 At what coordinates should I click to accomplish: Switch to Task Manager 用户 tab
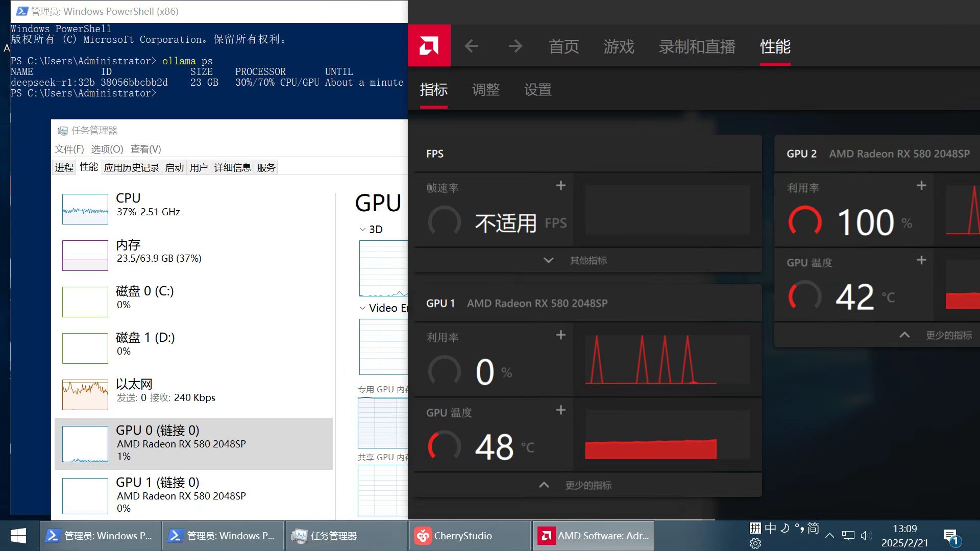click(x=199, y=167)
